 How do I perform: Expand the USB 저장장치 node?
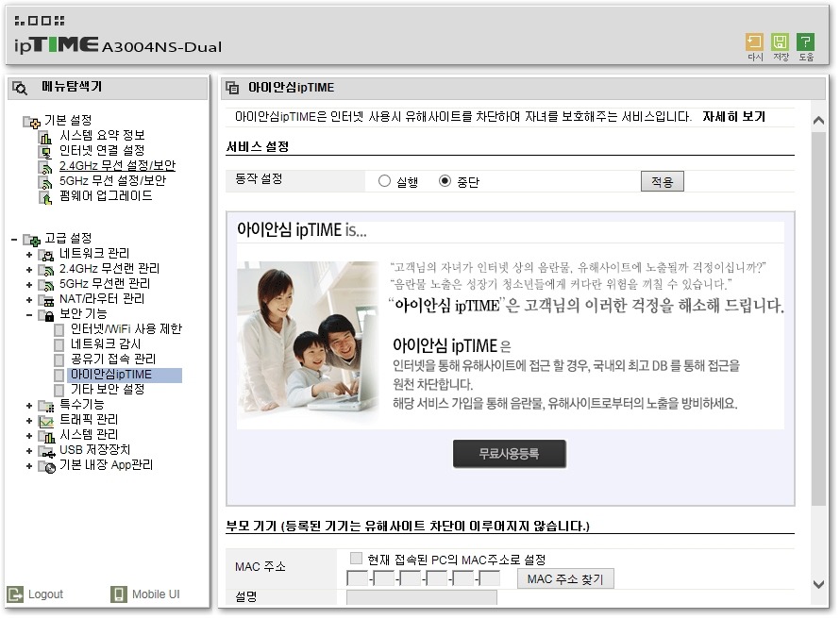pyautogui.click(x=29, y=451)
